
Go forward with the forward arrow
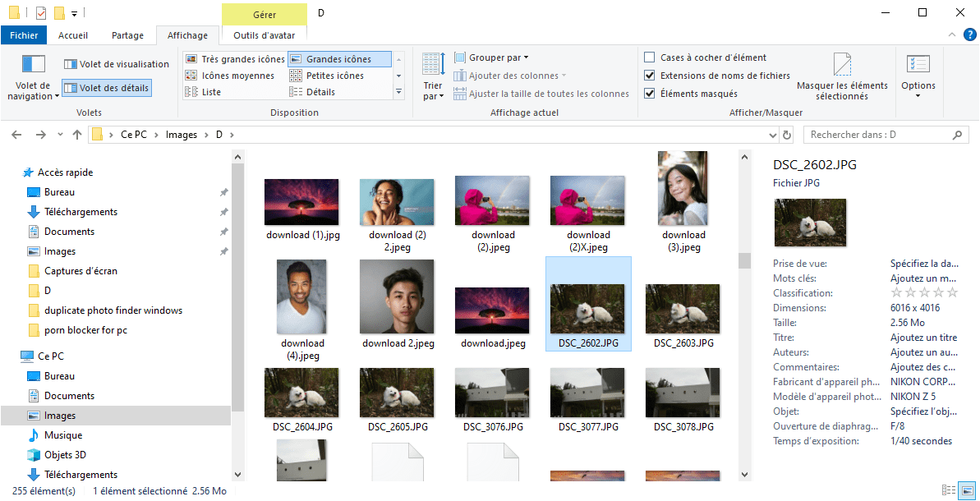(40, 135)
